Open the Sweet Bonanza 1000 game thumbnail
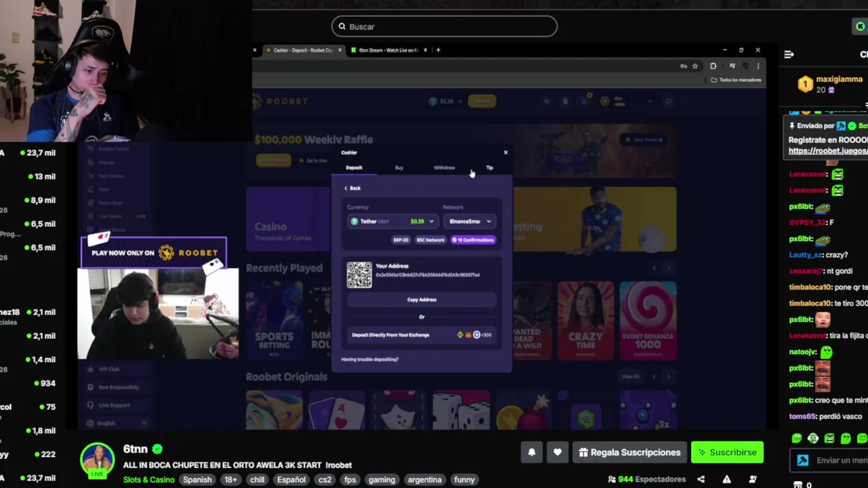The width and height of the screenshot is (868, 488). [648, 321]
